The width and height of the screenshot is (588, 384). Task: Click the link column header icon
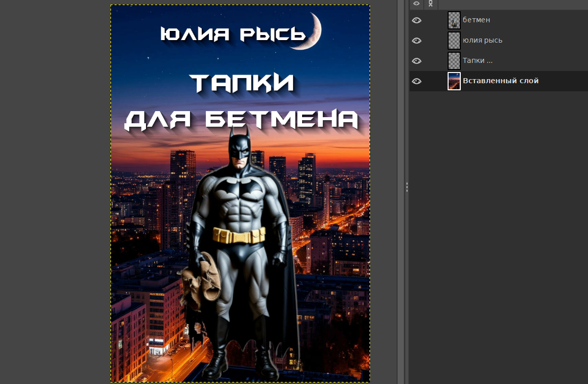(430, 4)
